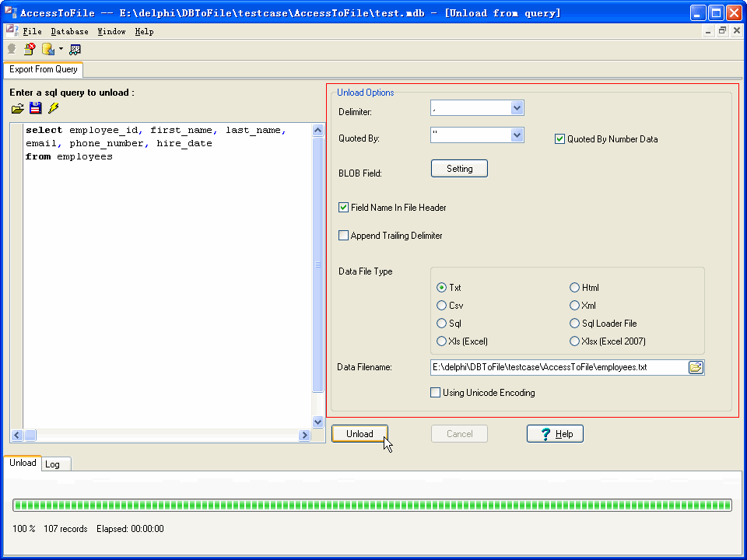Enable Append Trailing Delimiter checkbox
Viewport: 747px width, 560px height.
tap(343, 235)
